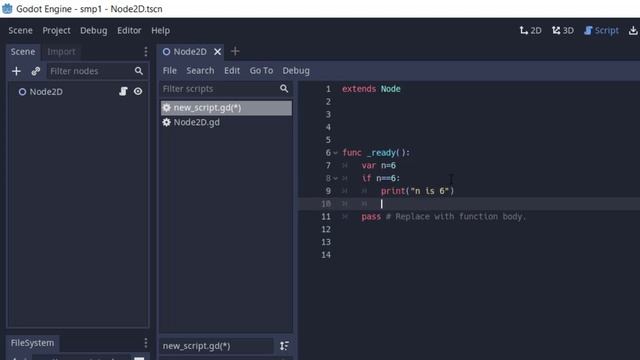Switch to 2D workspace
The width and height of the screenshot is (640, 360).
531,31
